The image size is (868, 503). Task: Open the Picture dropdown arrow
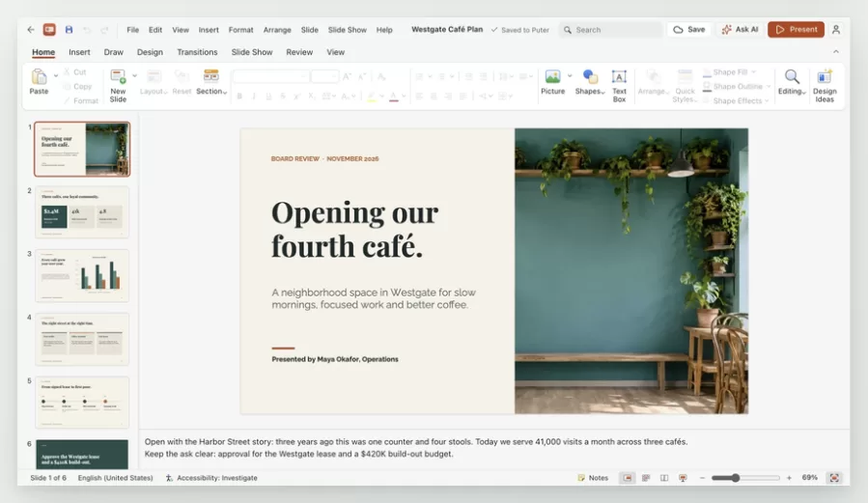[570, 76]
